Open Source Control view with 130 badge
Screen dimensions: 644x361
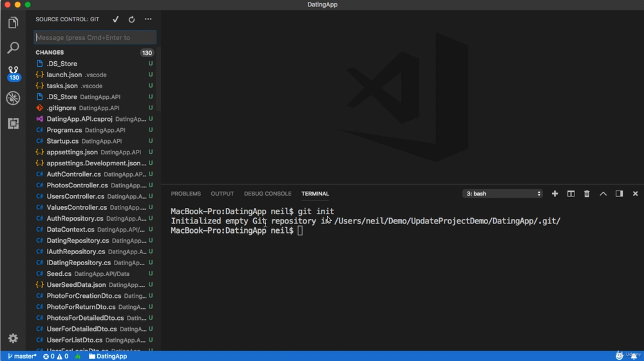[13, 73]
